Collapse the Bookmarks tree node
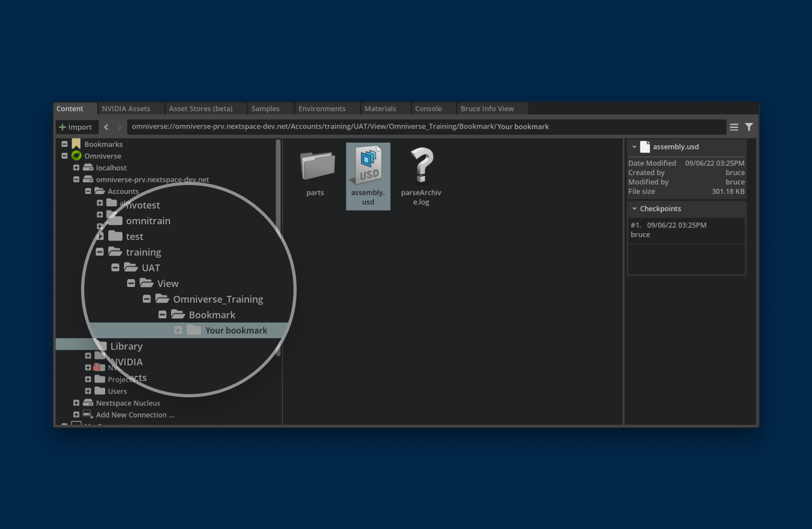 [x=64, y=144]
